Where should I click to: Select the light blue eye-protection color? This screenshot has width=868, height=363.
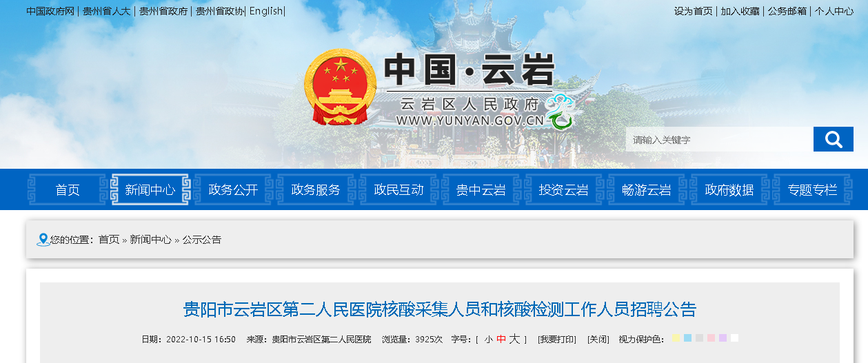coord(687,338)
